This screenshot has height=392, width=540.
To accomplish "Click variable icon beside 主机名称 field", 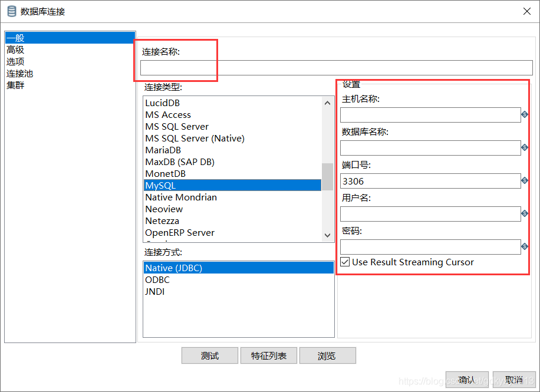I will coord(525,114).
